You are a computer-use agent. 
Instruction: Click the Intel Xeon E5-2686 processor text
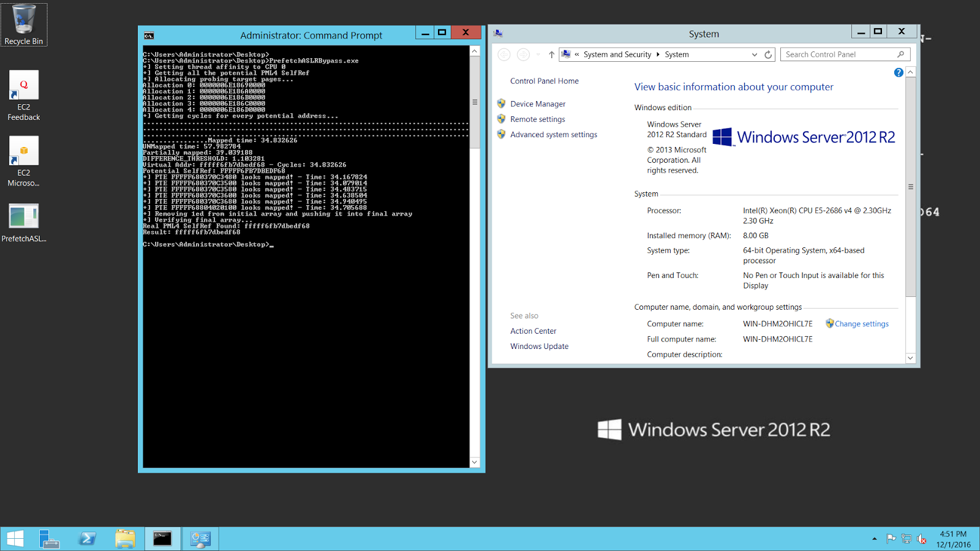(x=816, y=216)
